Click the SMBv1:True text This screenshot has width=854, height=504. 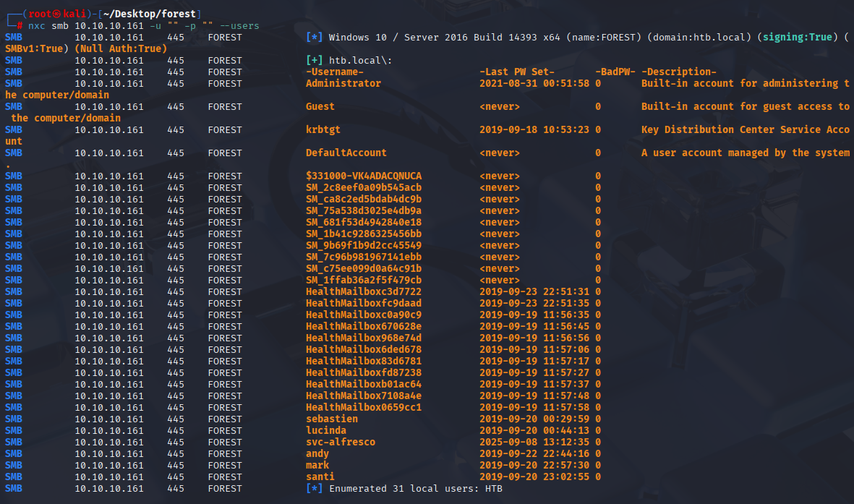pos(34,48)
